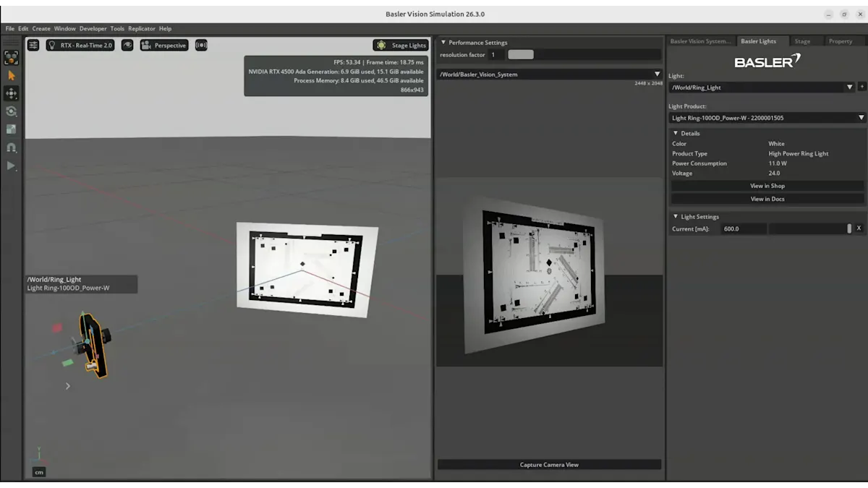This screenshot has width=868, height=488.
Task: Open the /World/Basler_Vision_System dropdown
Action: [x=550, y=74]
